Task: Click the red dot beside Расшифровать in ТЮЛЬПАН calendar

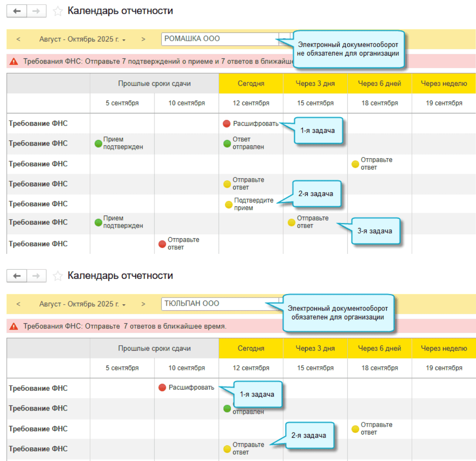Action: (x=162, y=388)
